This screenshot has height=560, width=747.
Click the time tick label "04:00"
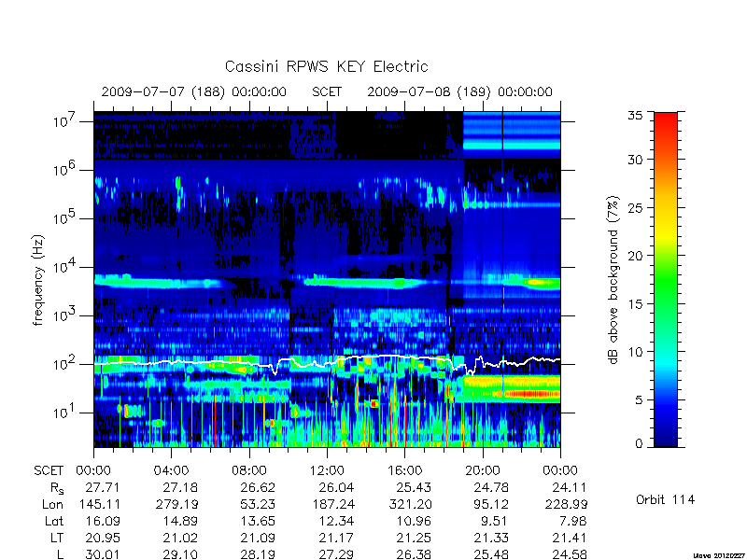click(x=171, y=470)
